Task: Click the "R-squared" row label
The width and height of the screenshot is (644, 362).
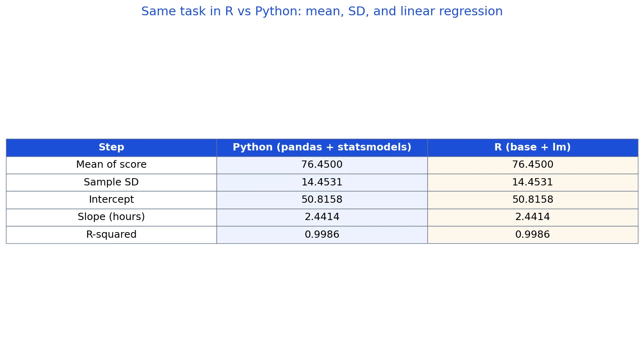Action: (x=111, y=234)
